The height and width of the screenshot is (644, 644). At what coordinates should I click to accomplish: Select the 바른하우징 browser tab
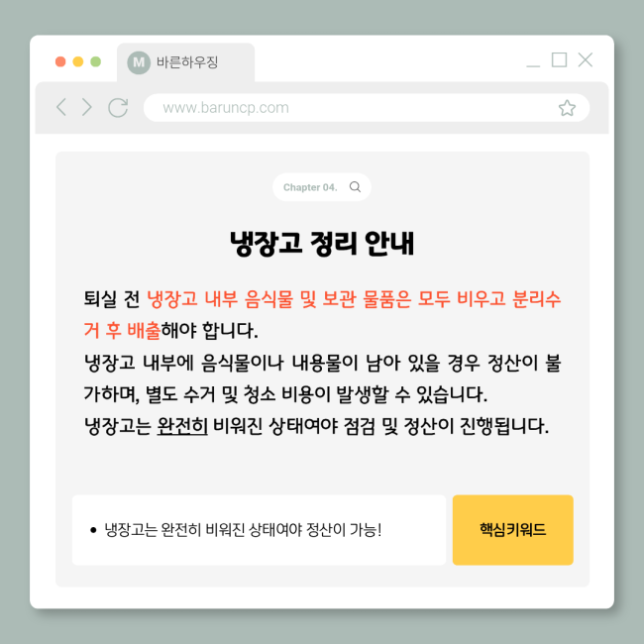185,62
